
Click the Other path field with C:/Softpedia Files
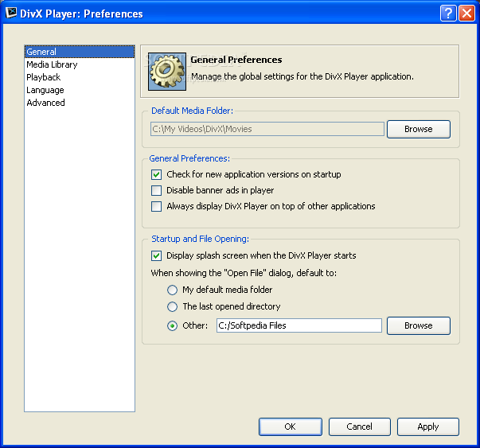[299, 325]
